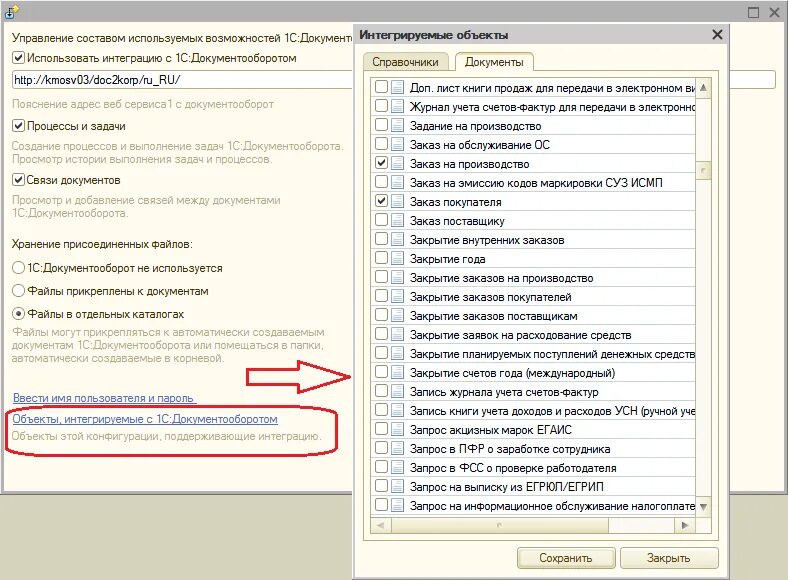Click document icon beside Заказ на эмиссию кодов маркировки

[x=398, y=182]
